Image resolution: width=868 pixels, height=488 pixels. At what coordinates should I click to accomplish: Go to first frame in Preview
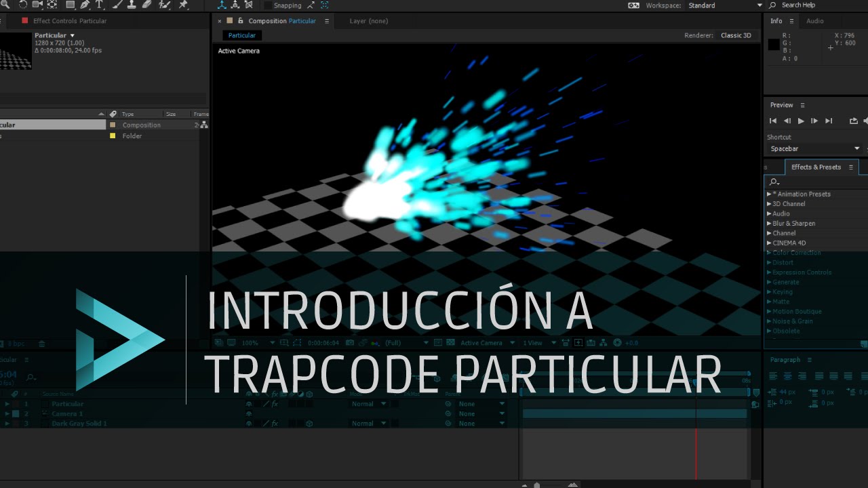[773, 121]
